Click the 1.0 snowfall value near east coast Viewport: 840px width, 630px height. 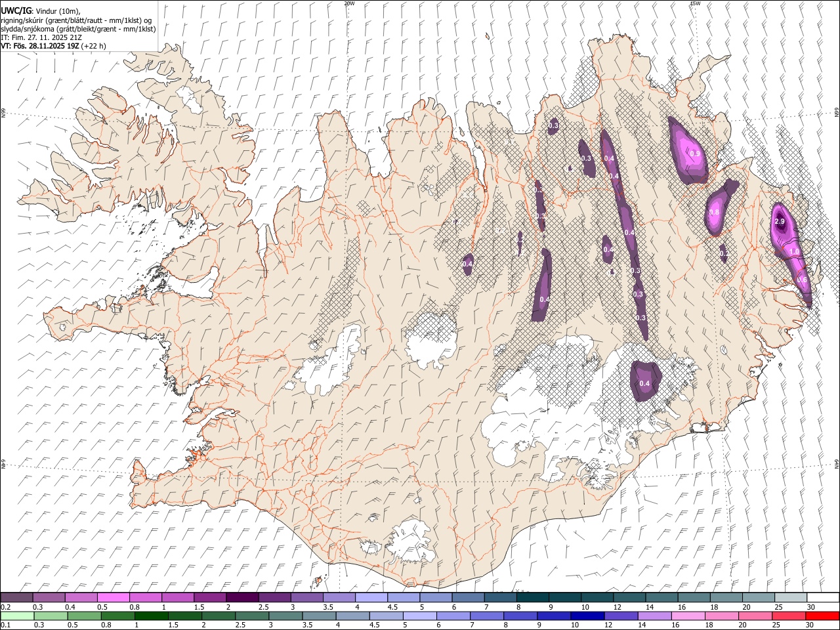[794, 251]
